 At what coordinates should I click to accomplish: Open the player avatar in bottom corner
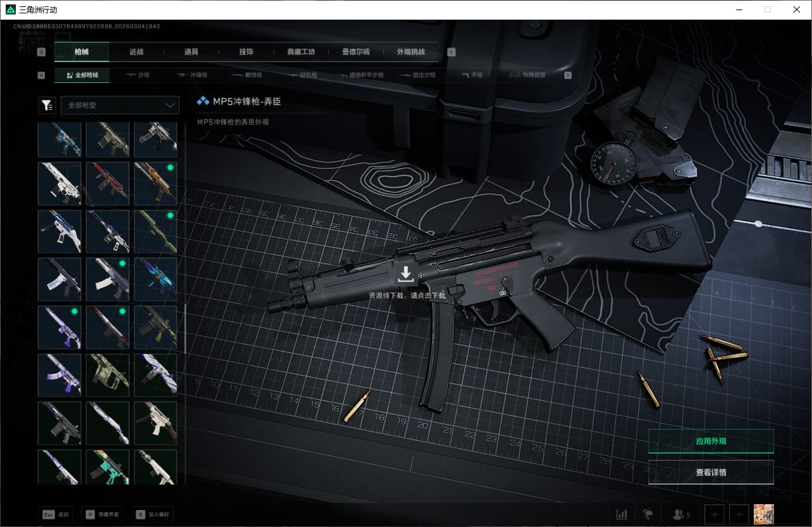(764, 514)
